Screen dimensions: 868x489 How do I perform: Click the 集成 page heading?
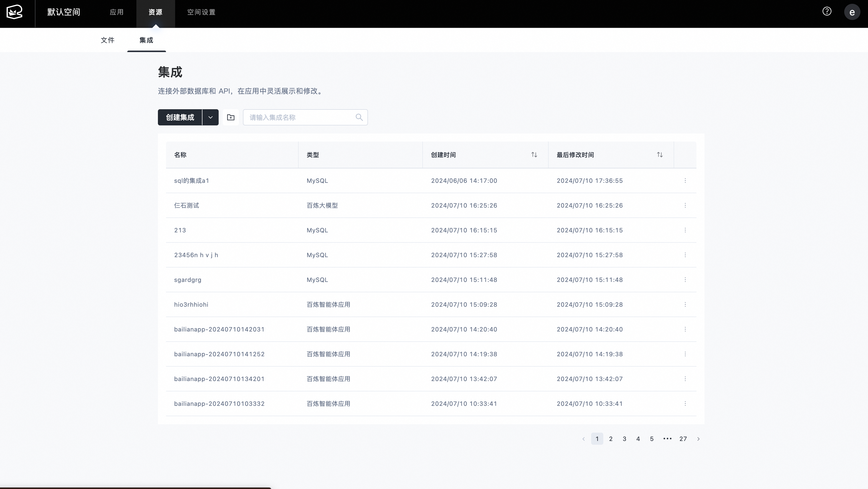170,72
